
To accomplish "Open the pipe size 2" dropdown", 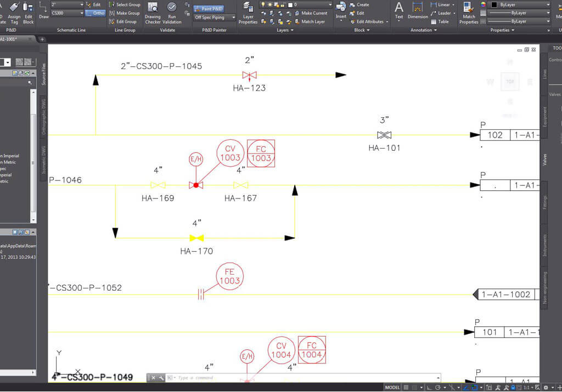I will [67, 4].
